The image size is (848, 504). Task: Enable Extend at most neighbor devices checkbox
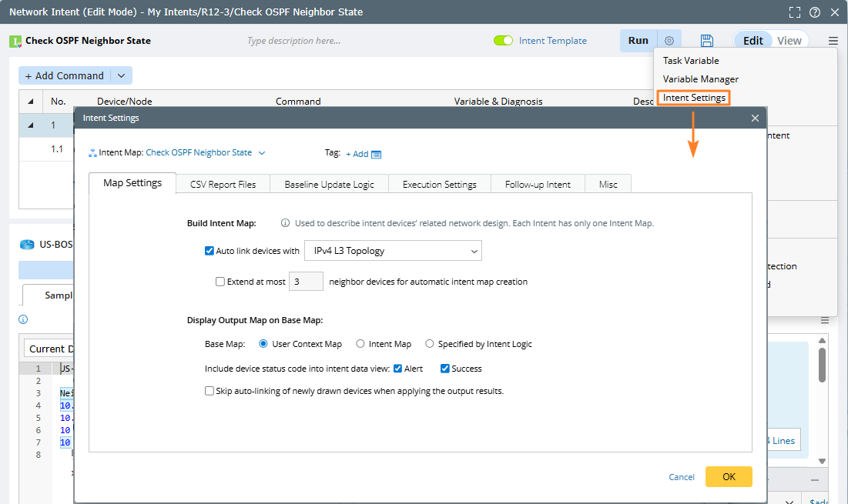220,282
